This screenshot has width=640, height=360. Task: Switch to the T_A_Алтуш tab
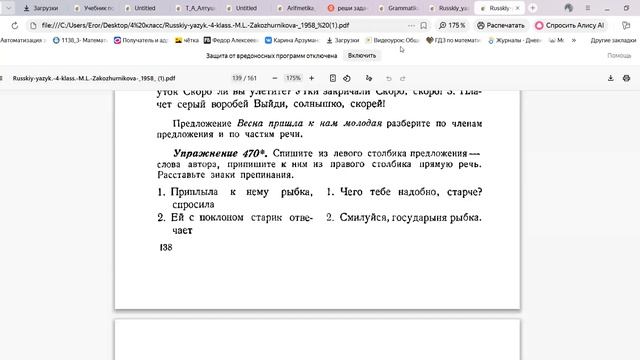coord(196,8)
